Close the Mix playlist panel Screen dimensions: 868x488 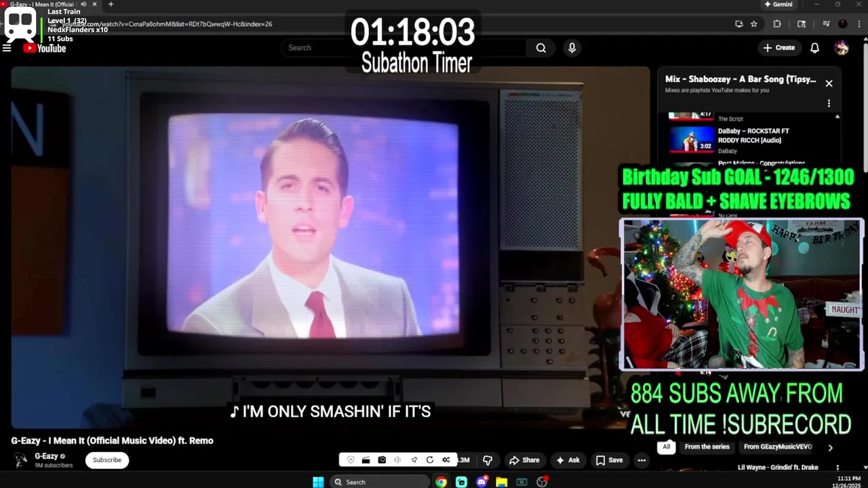pyautogui.click(x=829, y=83)
